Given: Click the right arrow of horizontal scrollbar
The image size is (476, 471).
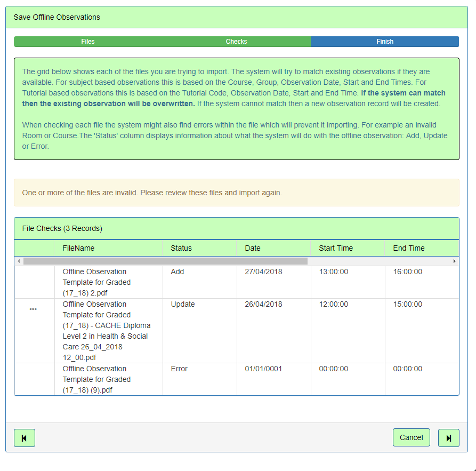Looking at the screenshot, I should tap(455, 261).
